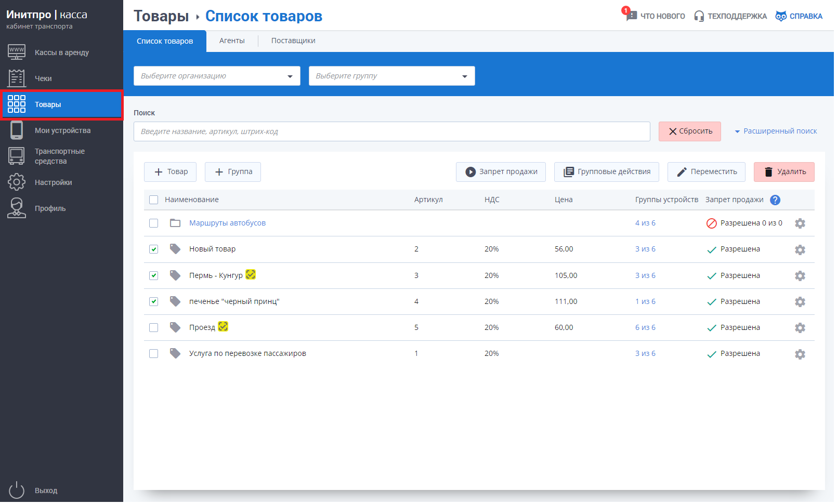The width and height of the screenshot is (837, 504).
Task: Click the product search input field
Action: (391, 131)
